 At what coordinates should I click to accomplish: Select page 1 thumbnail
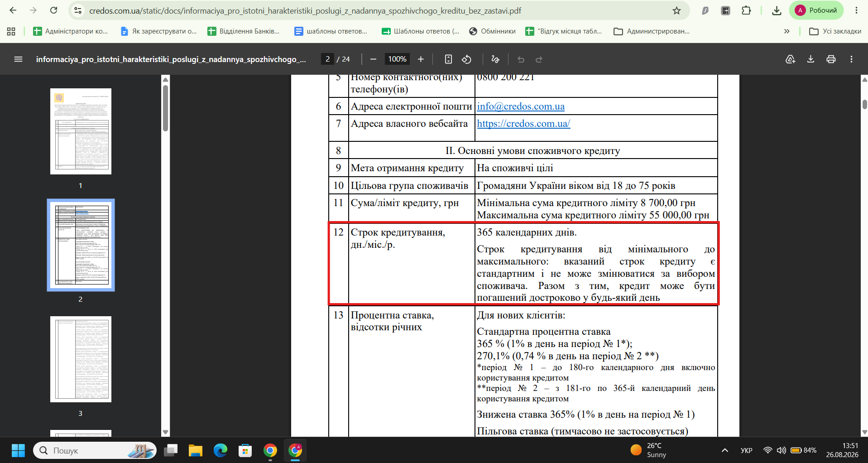(x=81, y=131)
